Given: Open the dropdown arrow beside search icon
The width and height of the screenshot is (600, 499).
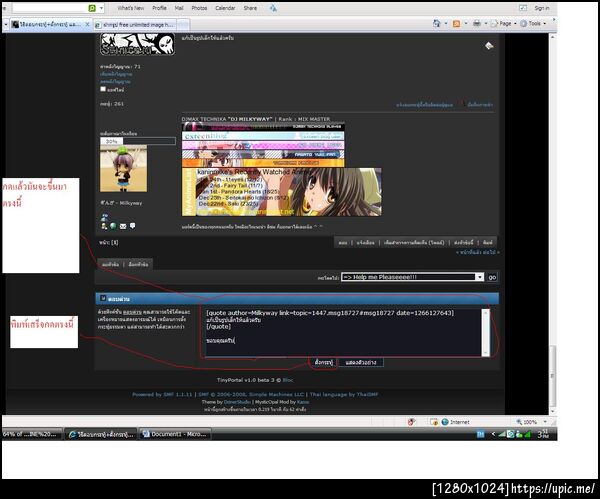Looking at the screenshot, I should pyautogui.click(x=101, y=8).
